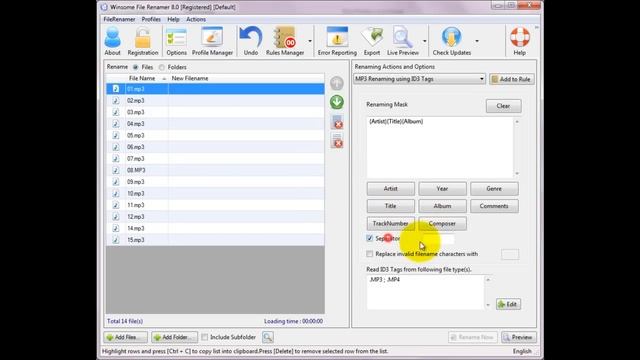Click the Export toolbar icon
This screenshot has width=640, height=360.
coord(371,41)
